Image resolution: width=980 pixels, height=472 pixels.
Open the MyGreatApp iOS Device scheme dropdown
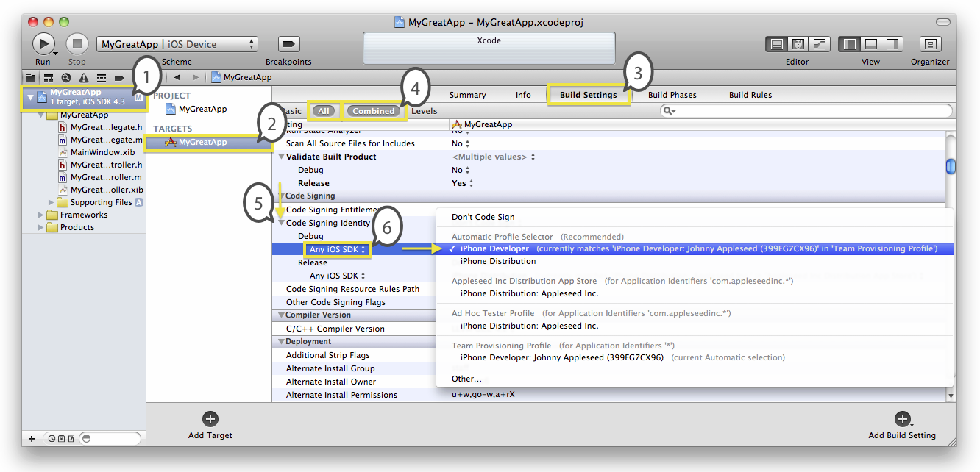coord(177,44)
